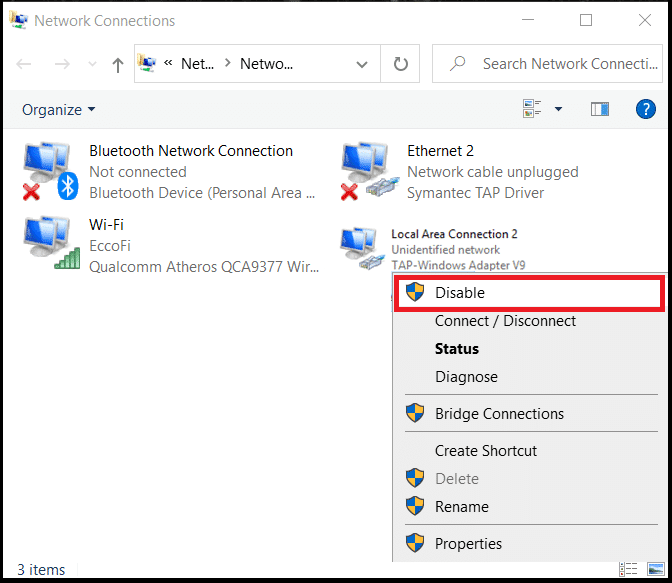The image size is (672, 583).
Task: Select the Local Area Connection 2 icon
Action: pos(363,249)
